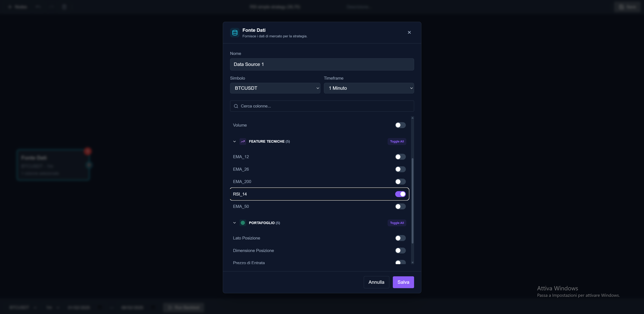Toggle All in Portafoglio section

pyautogui.click(x=397, y=223)
